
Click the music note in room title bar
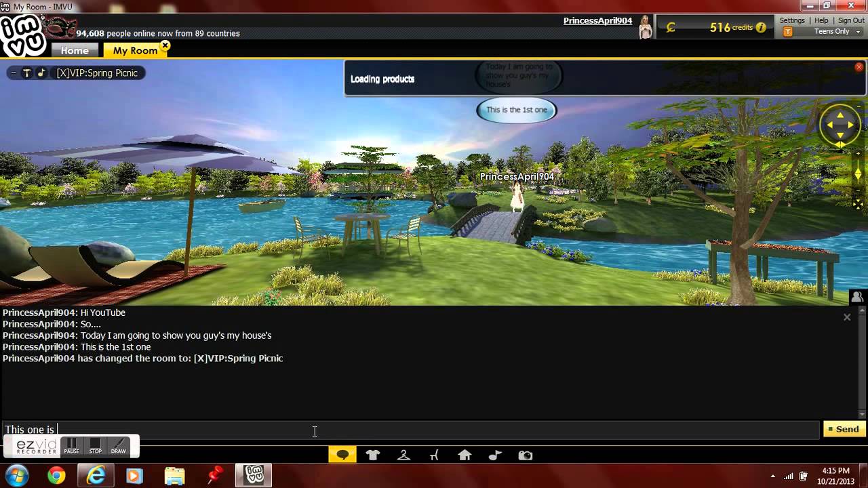41,73
